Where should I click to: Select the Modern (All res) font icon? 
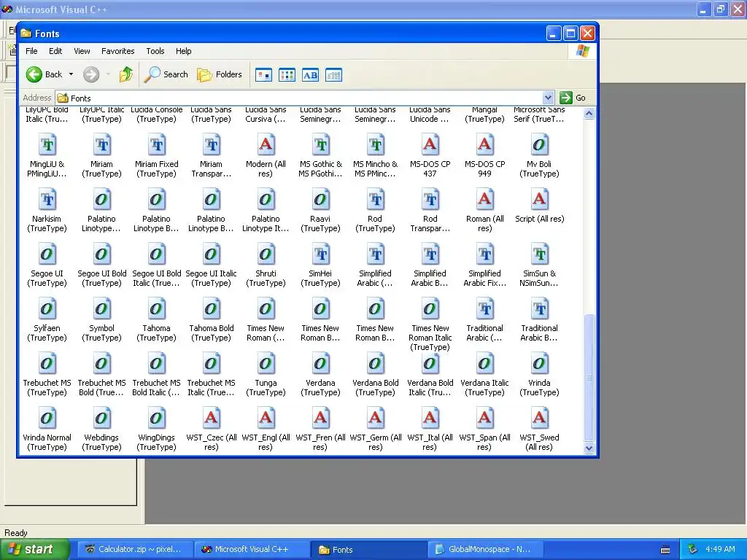[x=266, y=144]
